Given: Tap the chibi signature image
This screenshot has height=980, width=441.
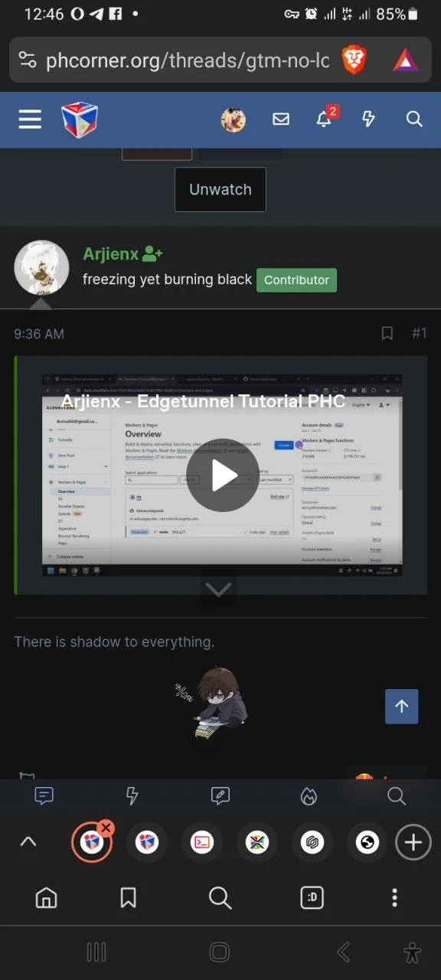Looking at the screenshot, I should (x=211, y=703).
